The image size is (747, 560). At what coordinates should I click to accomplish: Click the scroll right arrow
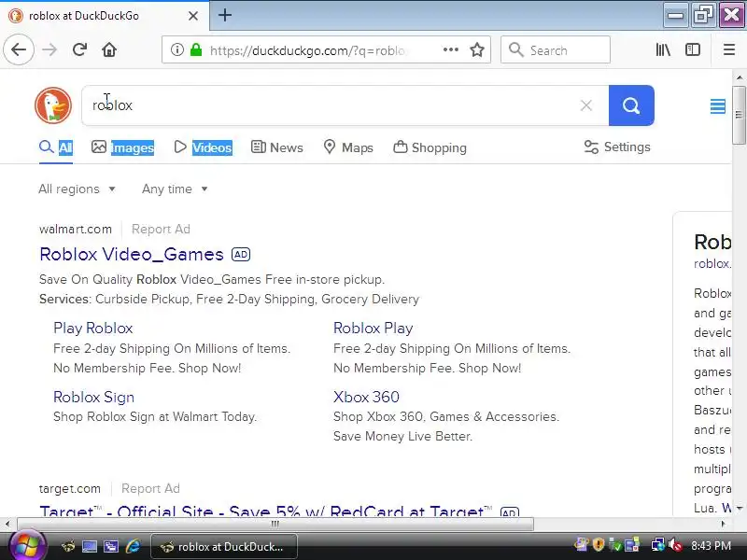[723, 524]
